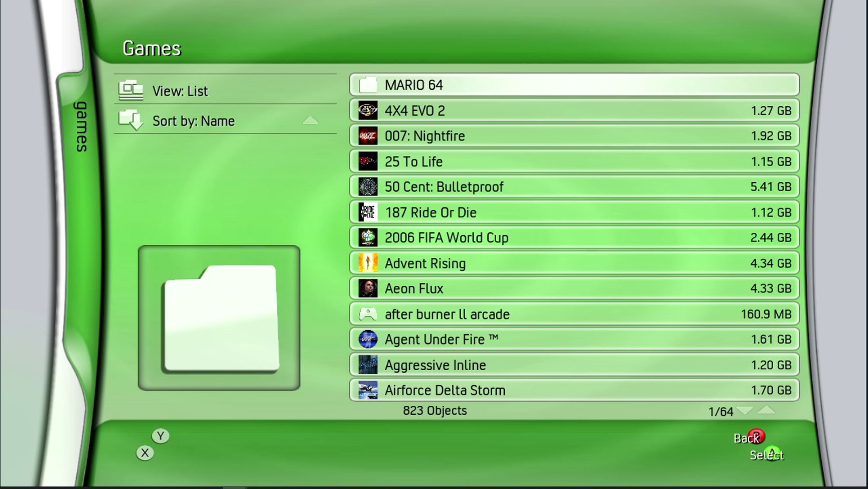Viewport: 868px width, 489px height.
Task: Click the 1/64 page indicator
Action: (x=720, y=412)
